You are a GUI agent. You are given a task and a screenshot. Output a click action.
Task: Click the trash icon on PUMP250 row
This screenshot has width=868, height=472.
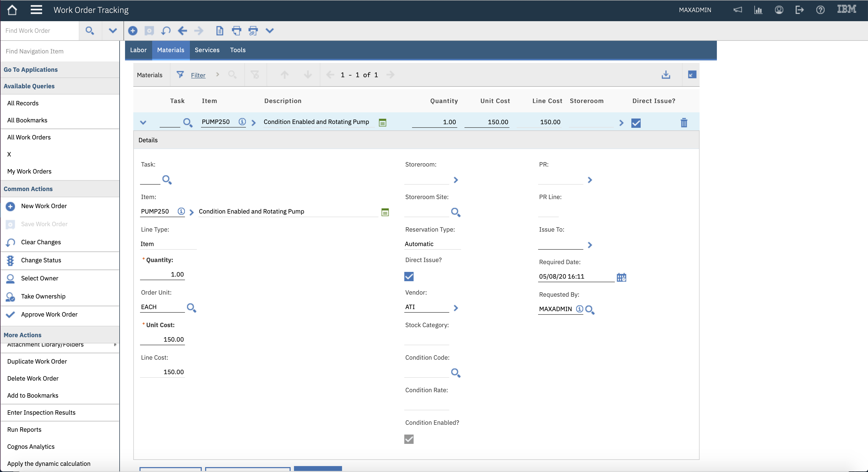pyautogui.click(x=684, y=123)
